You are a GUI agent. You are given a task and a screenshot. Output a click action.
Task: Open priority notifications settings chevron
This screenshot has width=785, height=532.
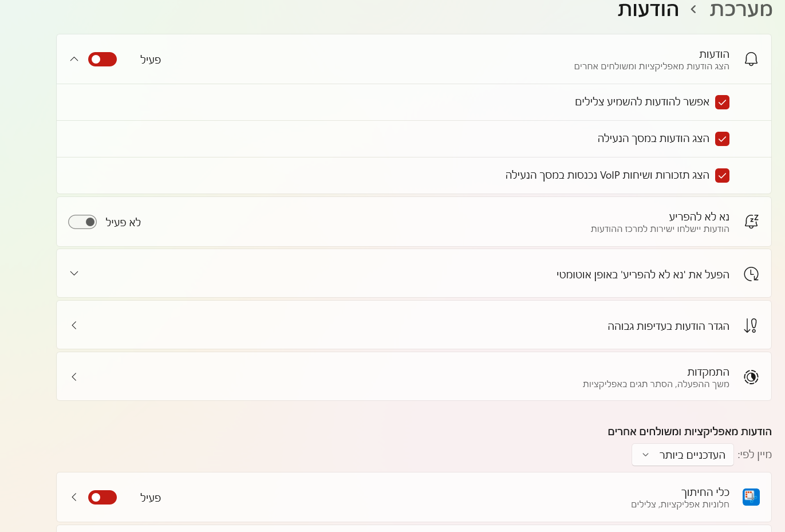pyautogui.click(x=74, y=325)
